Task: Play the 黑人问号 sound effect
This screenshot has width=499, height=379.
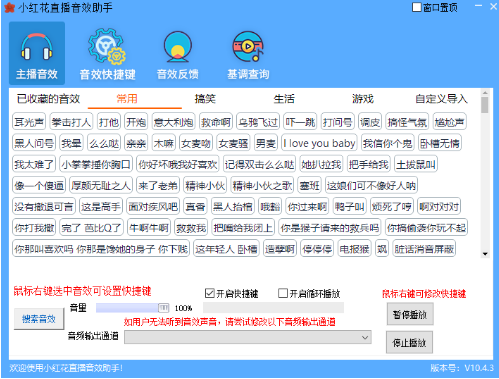Action: [34, 143]
